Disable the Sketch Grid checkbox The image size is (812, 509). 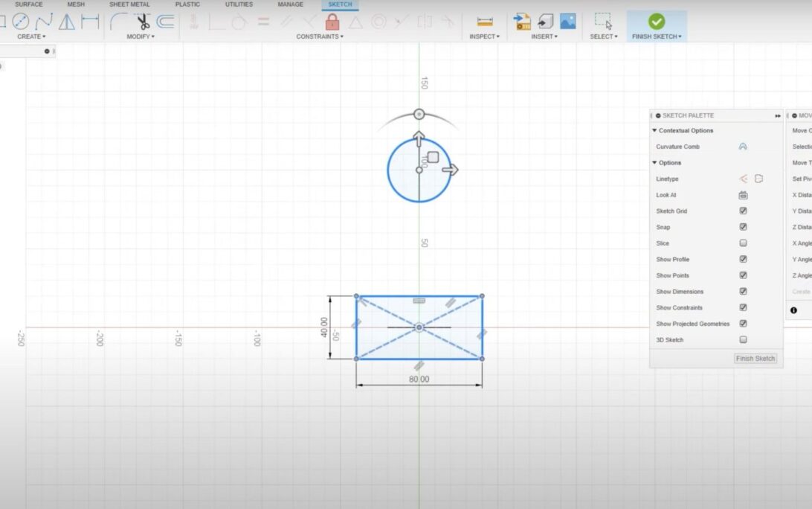[743, 211]
